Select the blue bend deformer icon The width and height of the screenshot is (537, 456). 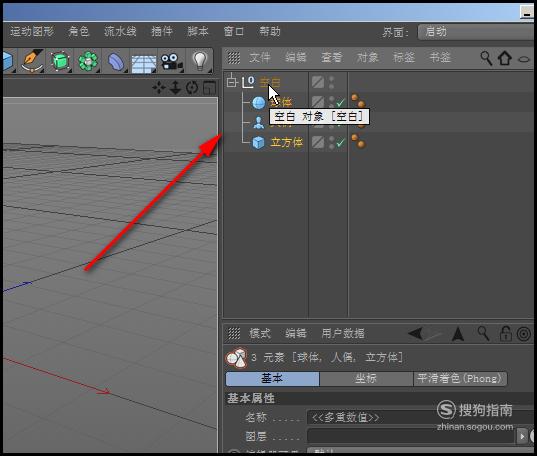click(116, 62)
